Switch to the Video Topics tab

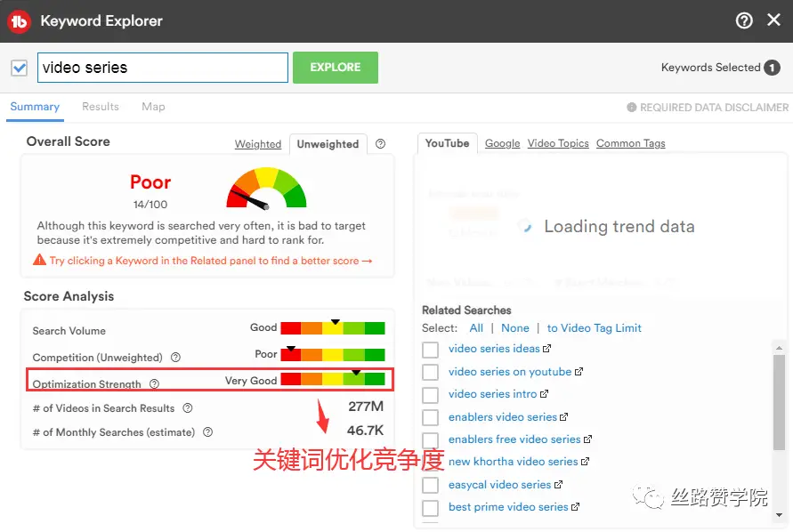(558, 143)
